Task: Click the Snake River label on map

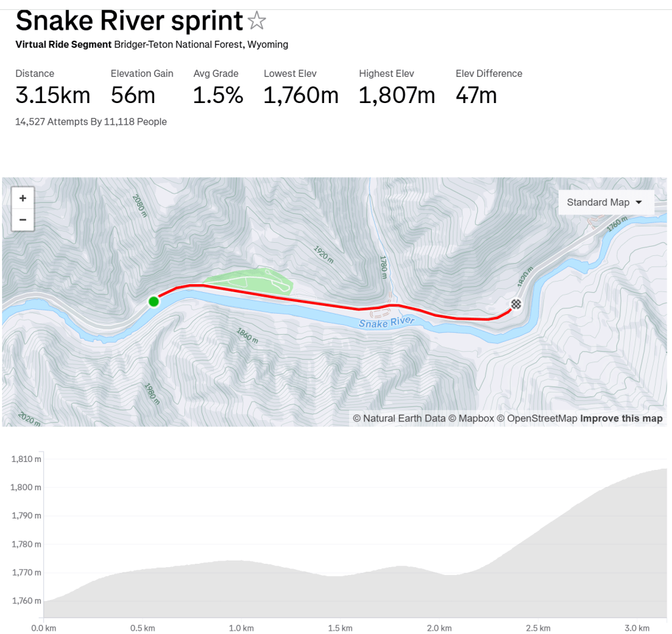Action: tap(387, 322)
